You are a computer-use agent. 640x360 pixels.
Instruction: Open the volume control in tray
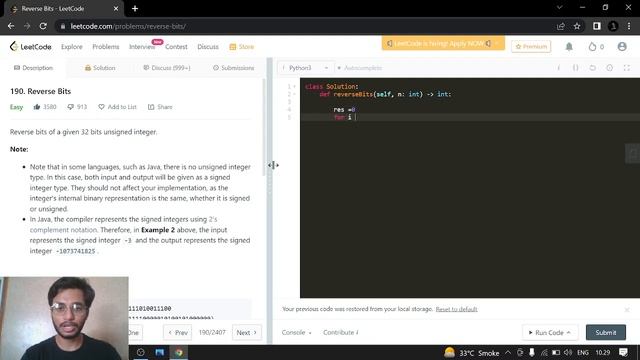568,352
